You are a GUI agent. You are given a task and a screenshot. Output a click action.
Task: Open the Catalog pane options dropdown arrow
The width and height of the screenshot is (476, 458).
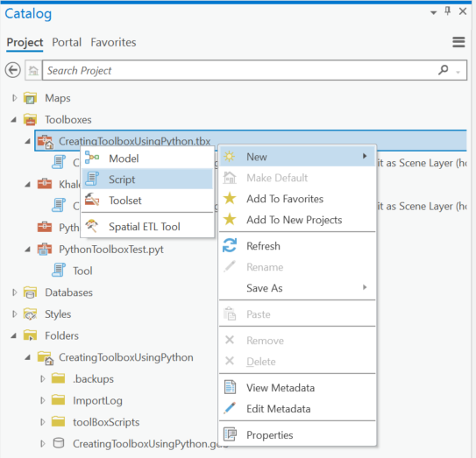point(434,12)
